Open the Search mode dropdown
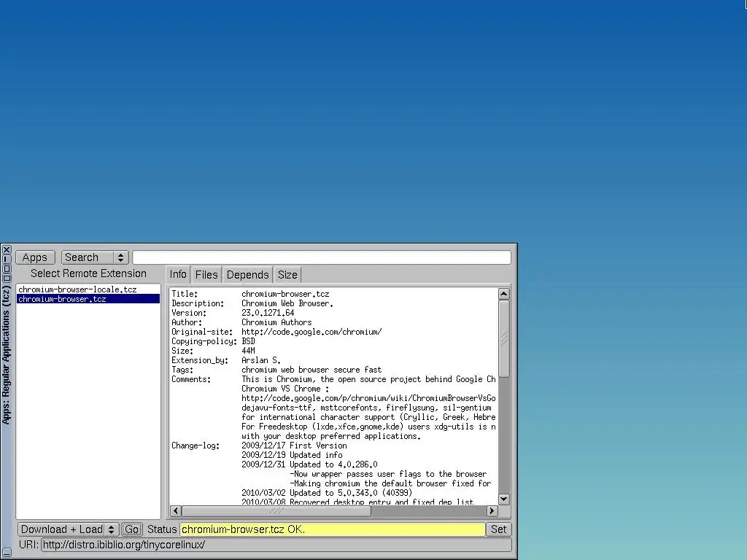Viewport: 747px width, 560px height. pos(95,257)
